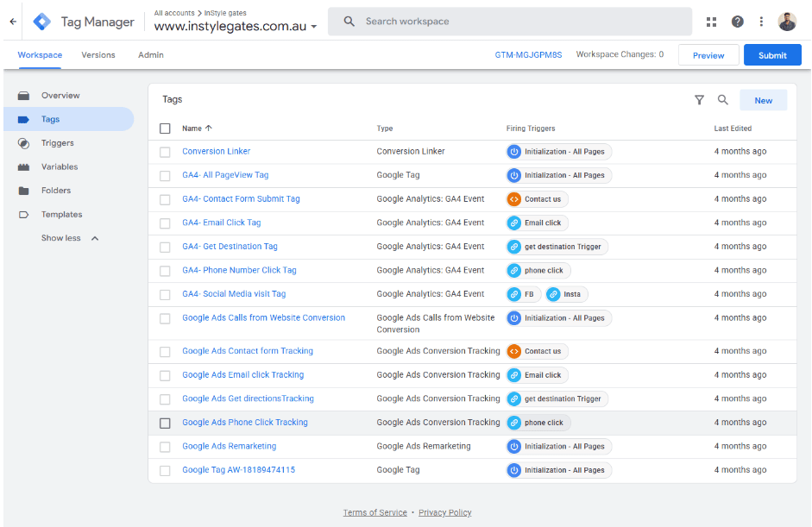Viewport: 812px width, 527px height.
Task: Check the GA4- Contact Form Submit Tag checkbox
Action: click(165, 200)
